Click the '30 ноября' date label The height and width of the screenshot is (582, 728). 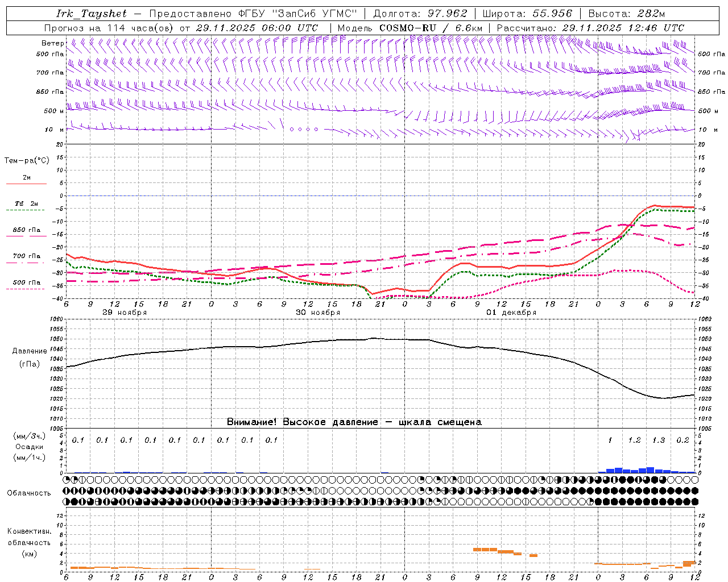(x=318, y=313)
